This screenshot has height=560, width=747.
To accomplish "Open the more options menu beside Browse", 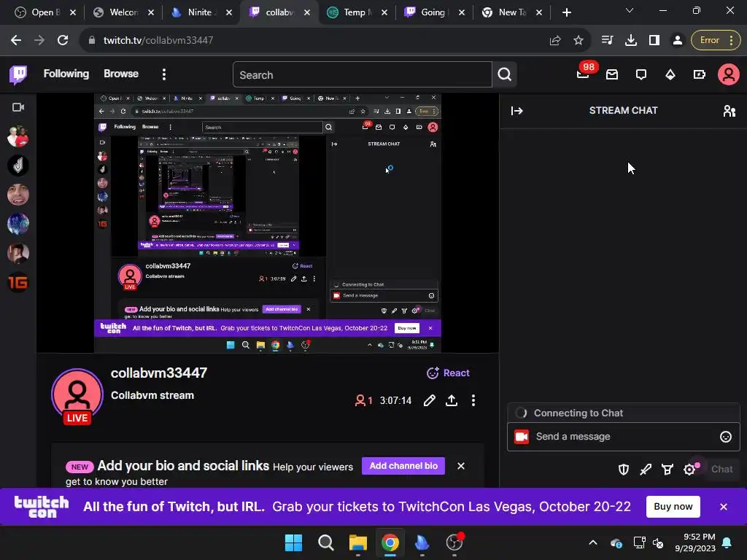I will coord(164,74).
